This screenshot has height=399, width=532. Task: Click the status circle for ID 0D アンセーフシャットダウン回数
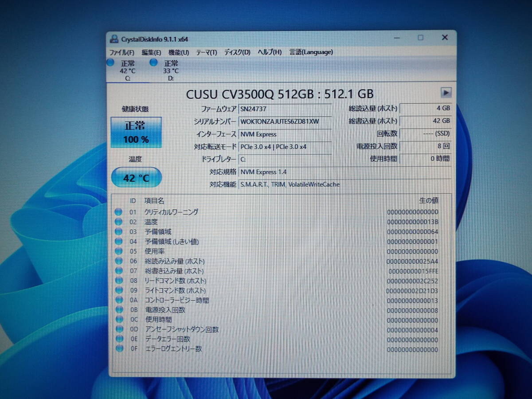coord(119,329)
